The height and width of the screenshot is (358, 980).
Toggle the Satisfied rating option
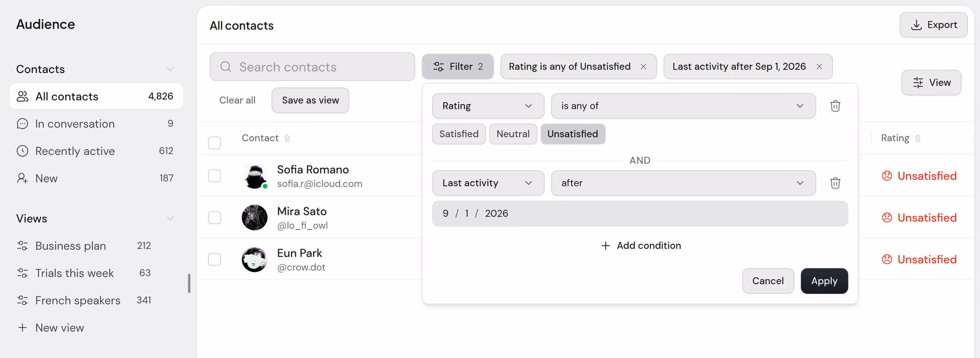pyautogui.click(x=459, y=134)
